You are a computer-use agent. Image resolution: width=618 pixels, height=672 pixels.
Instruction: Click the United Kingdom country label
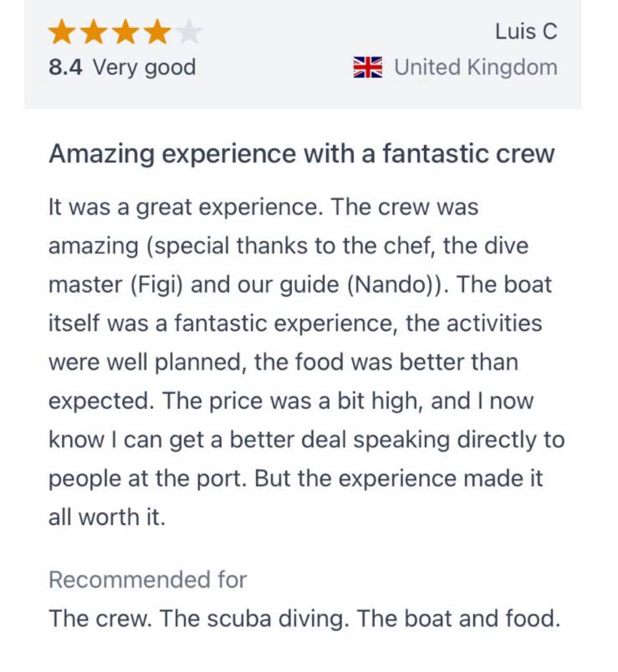pyautogui.click(x=476, y=68)
